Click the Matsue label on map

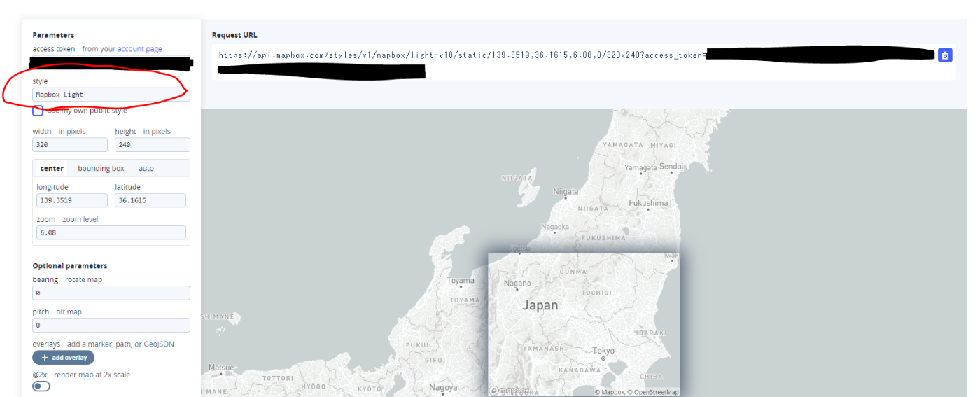point(221,367)
